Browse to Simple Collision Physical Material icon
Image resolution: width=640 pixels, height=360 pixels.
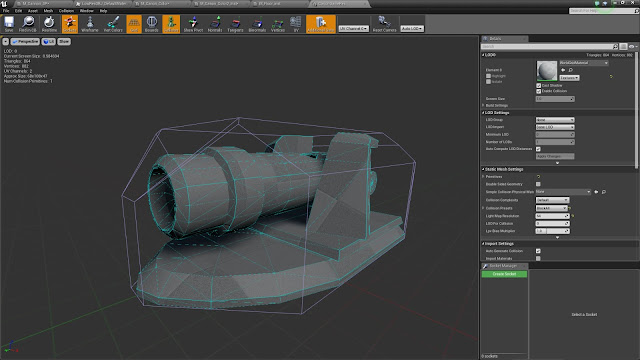click(604, 192)
